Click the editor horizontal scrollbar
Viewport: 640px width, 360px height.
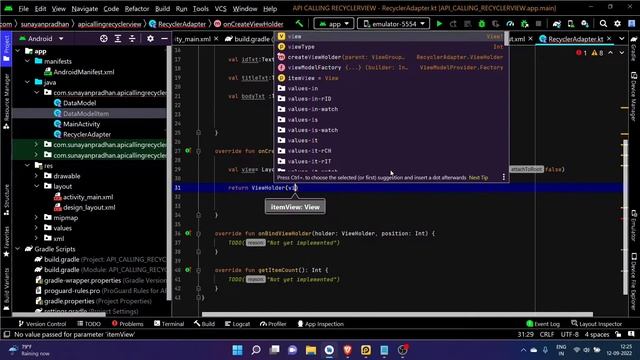coord(397,314)
